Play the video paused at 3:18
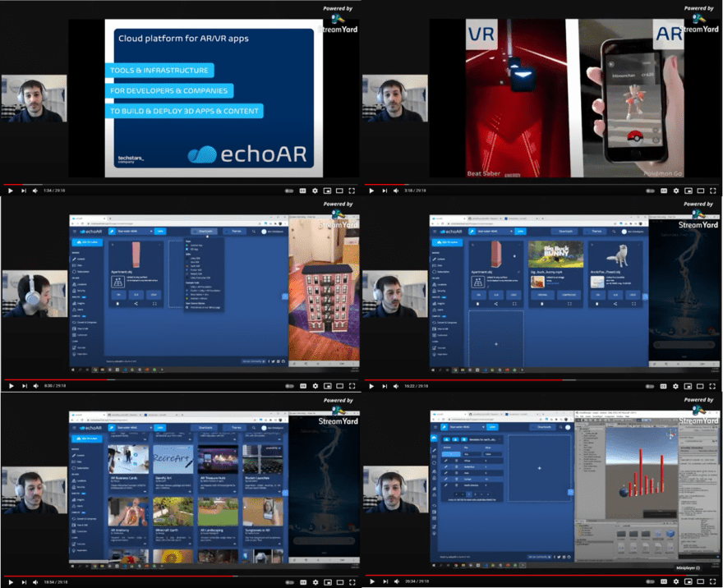Image resolution: width=723 pixels, height=588 pixels. tap(371, 191)
